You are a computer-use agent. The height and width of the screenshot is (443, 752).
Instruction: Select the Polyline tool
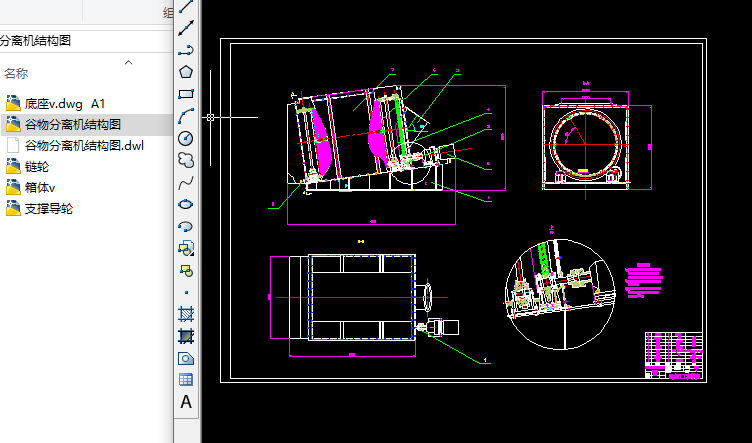pos(186,50)
